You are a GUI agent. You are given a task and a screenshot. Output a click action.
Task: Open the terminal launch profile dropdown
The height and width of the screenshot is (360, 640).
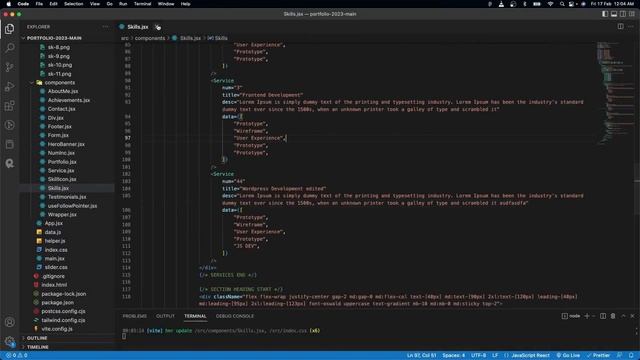pos(594,316)
